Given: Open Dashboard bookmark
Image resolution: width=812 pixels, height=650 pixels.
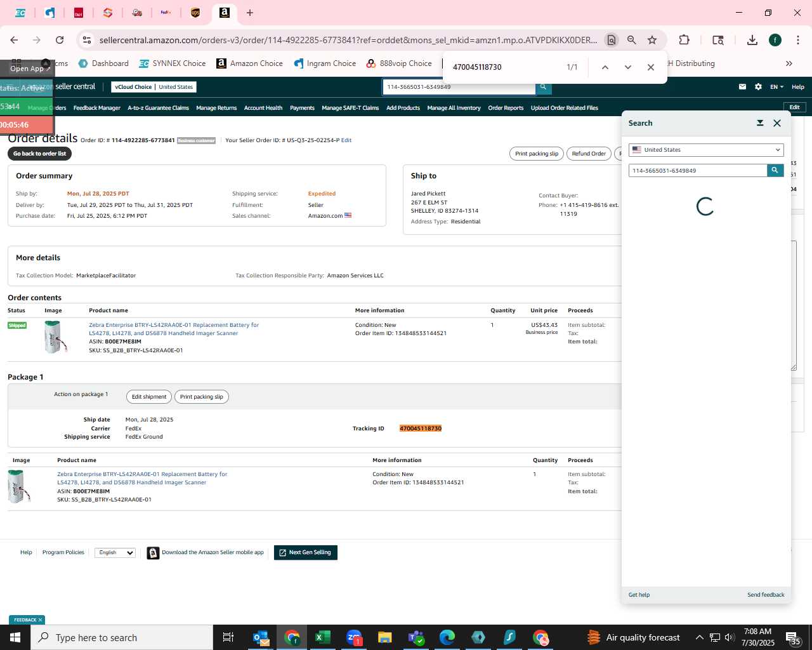Looking at the screenshot, I should tap(103, 63).
